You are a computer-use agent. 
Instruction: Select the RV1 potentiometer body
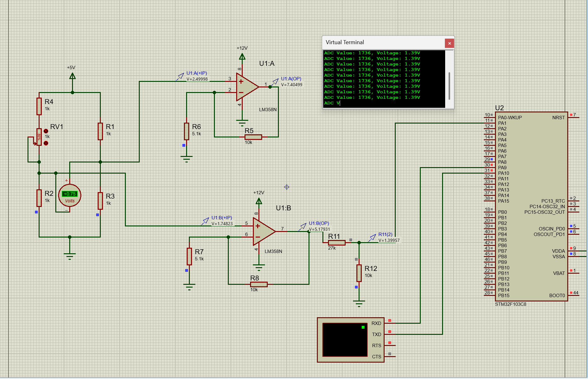(39, 137)
